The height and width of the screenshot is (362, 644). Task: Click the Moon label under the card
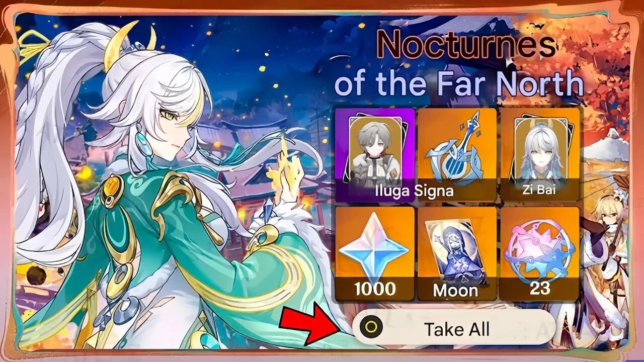pyautogui.click(x=456, y=290)
